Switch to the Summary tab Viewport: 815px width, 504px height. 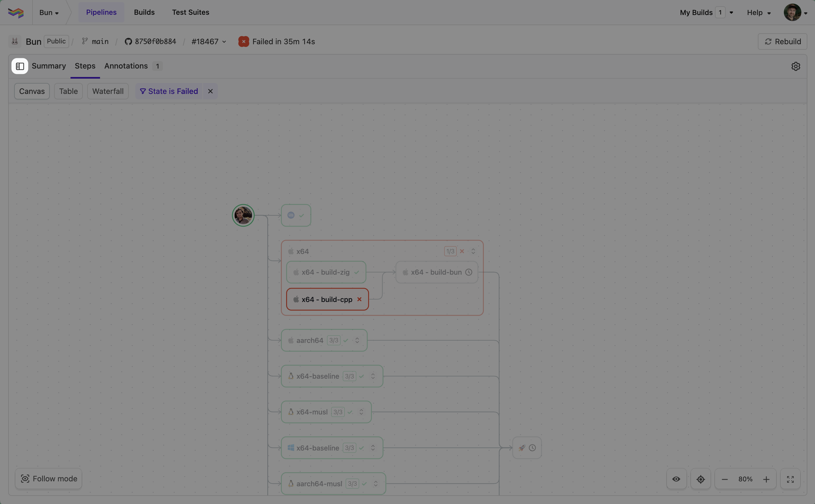[x=49, y=66]
